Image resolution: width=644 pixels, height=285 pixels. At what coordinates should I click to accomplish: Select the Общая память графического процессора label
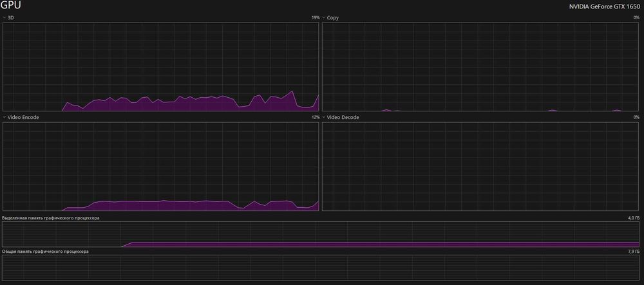45,251
